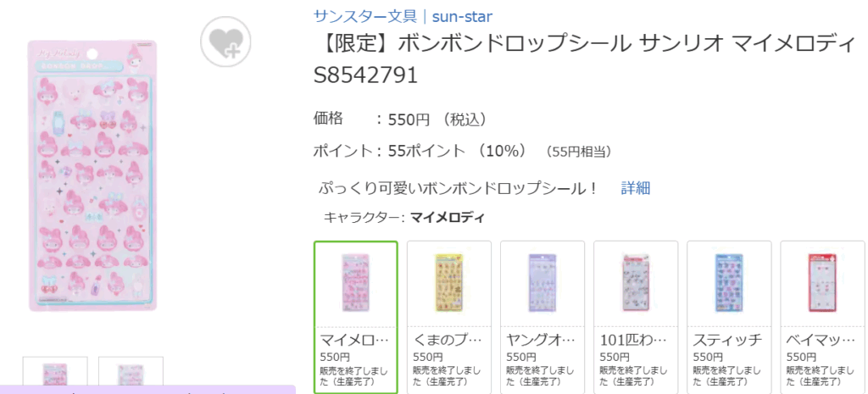The height and width of the screenshot is (394, 868).
Task: Click the ぷっくり可愛いボンボンドロップシール! description
Action: [x=459, y=188]
